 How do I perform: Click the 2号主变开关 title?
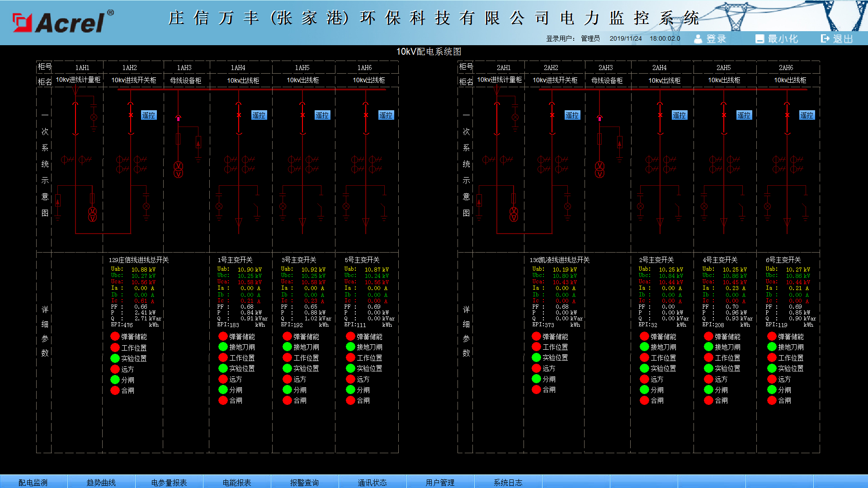(656, 260)
